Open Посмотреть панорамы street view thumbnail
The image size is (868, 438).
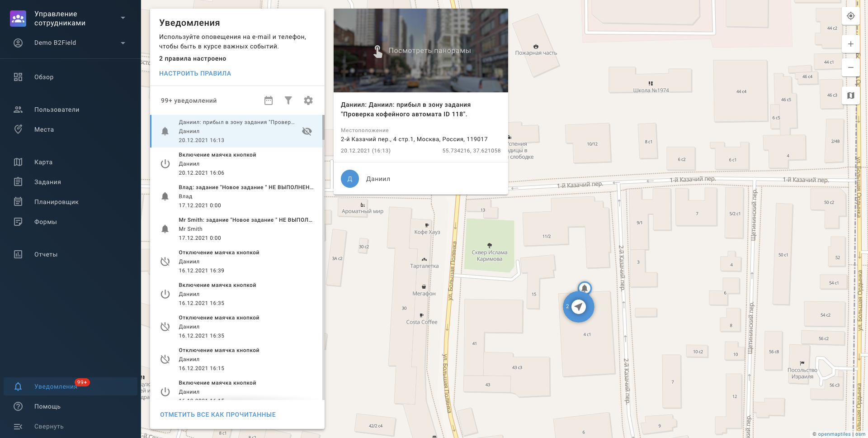click(x=421, y=51)
